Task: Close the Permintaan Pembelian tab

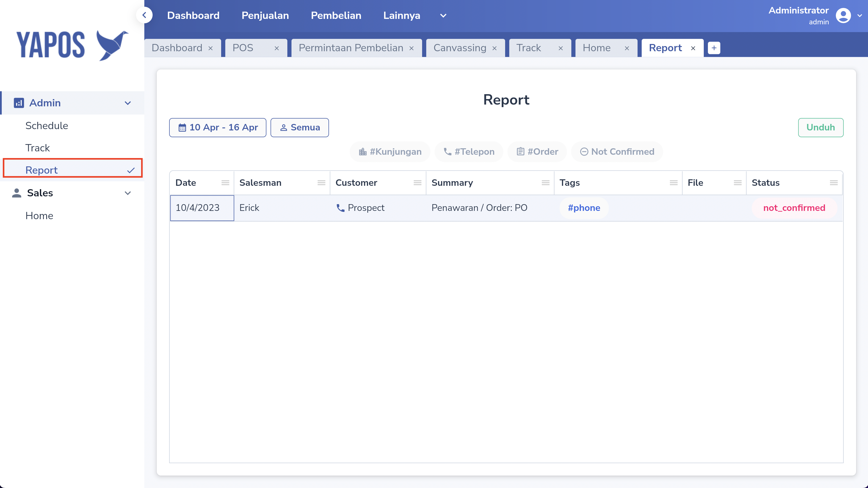Action: (x=411, y=48)
